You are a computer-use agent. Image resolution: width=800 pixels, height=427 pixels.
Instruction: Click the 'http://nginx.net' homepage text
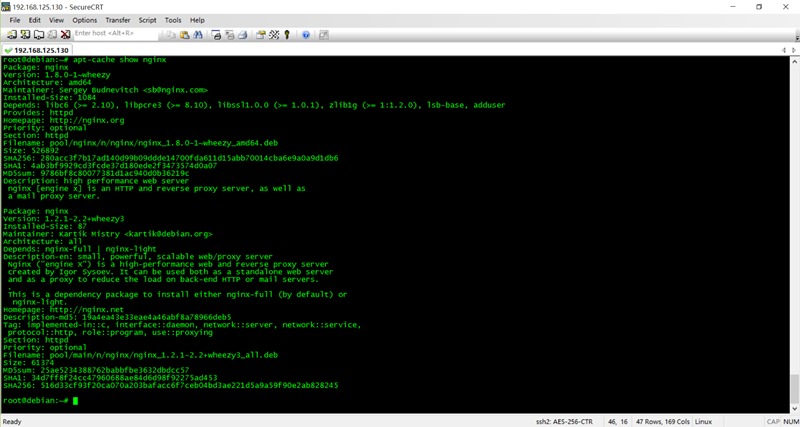(86, 310)
